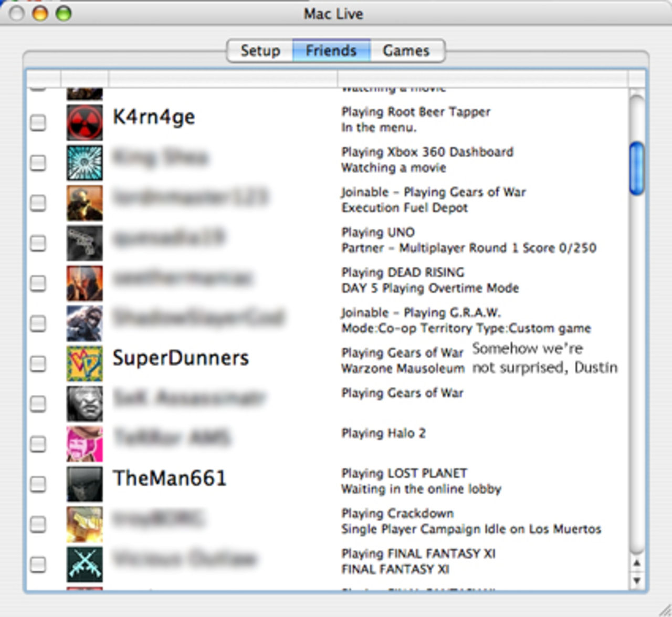
Task: Click the pink avatar beside Halo 2
Action: 85,444
